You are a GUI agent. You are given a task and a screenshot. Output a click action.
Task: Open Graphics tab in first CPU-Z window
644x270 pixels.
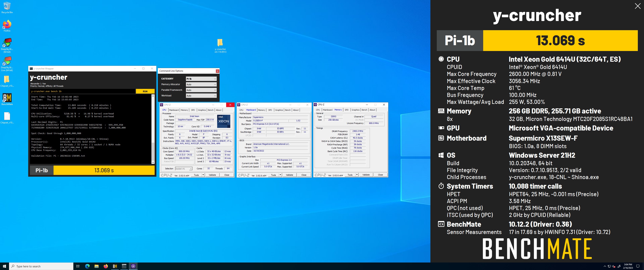pyautogui.click(x=202, y=110)
